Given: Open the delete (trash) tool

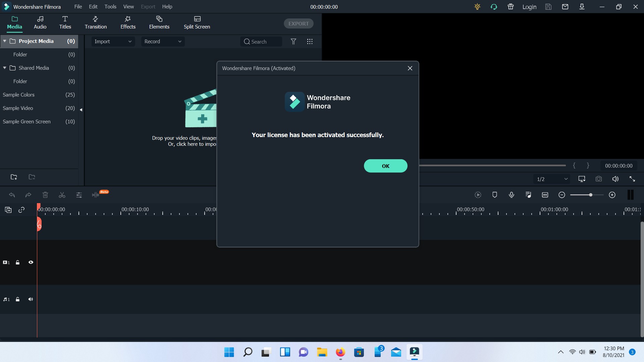Looking at the screenshot, I should click(45, 195).
